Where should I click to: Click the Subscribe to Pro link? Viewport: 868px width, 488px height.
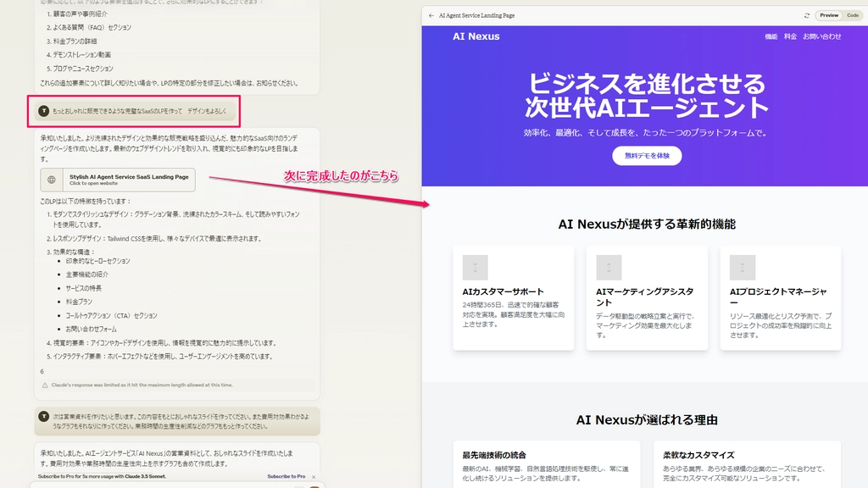[287, 476]
